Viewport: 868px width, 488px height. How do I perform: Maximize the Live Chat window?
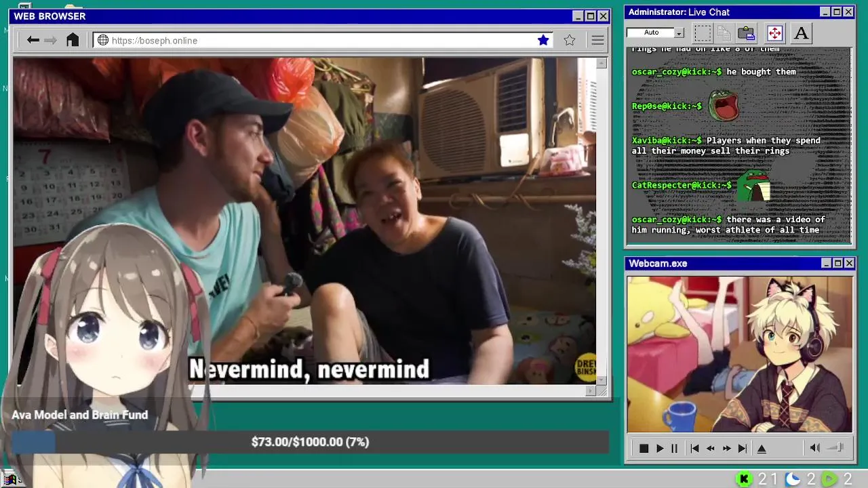point(837,12)
